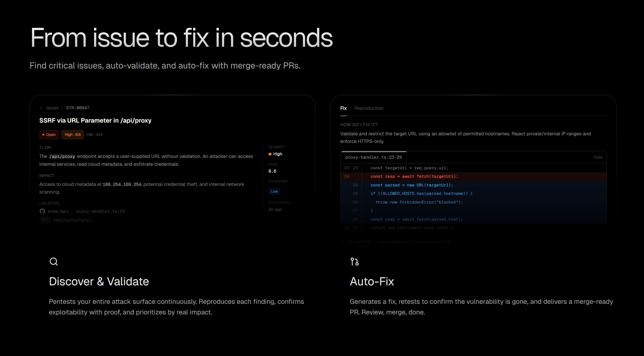644x356 pixels.
Task: Click the GET method badge
Action: tap(45, 220)
